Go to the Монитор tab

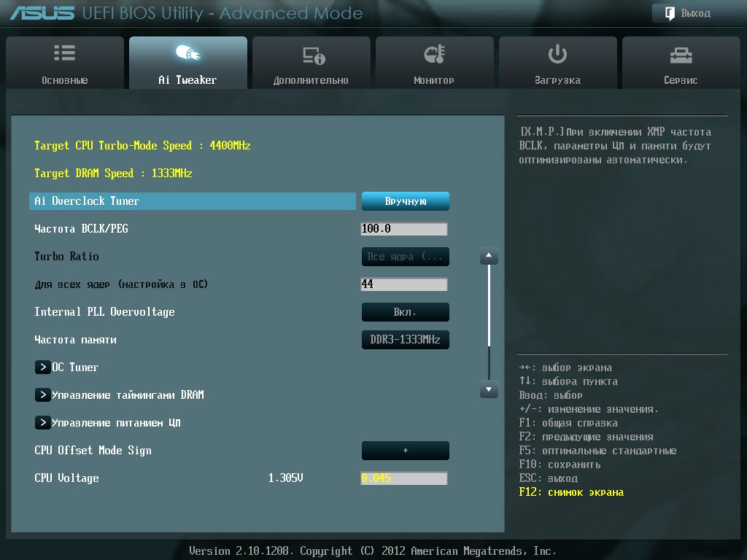click(x=435, y=63)
